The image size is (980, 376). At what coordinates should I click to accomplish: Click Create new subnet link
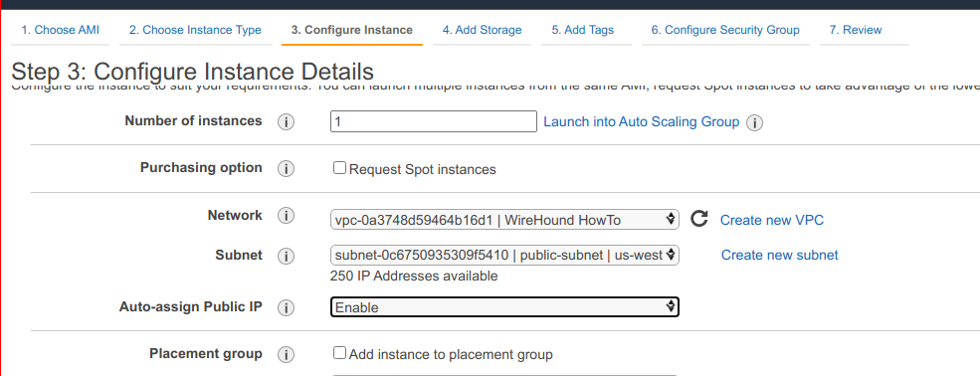point(779,255)
